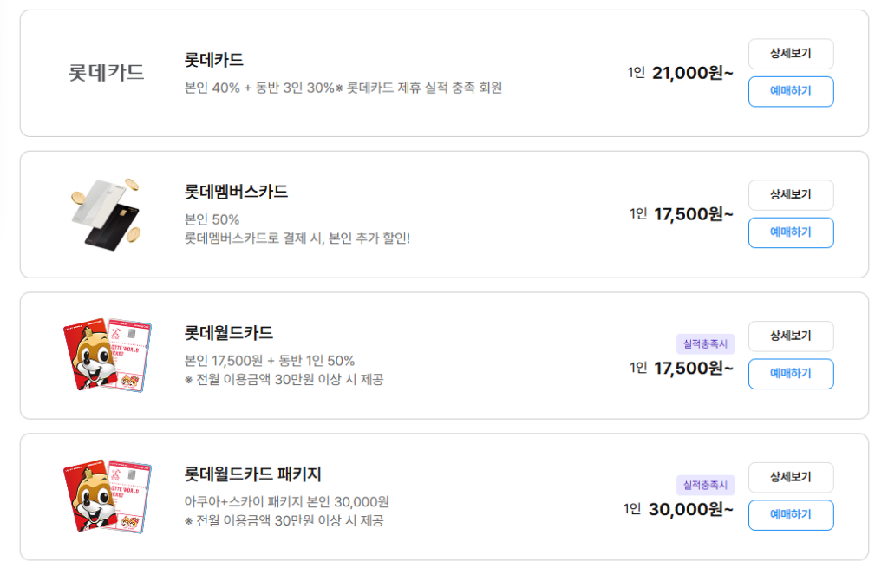Screen dimensions: 888x588
Task: Click the 롯데멤버스카드 title text
Action: pyautogui.click(x=236, y=192)
